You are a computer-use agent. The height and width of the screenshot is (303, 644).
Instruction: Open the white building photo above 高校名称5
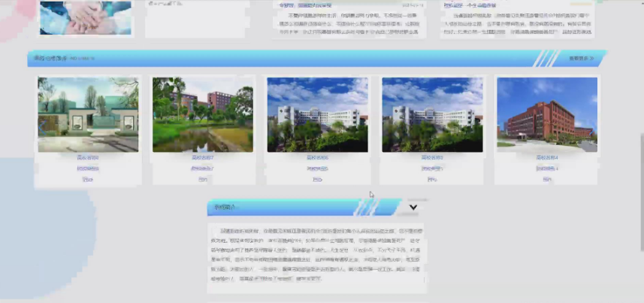tap(433, 115)
